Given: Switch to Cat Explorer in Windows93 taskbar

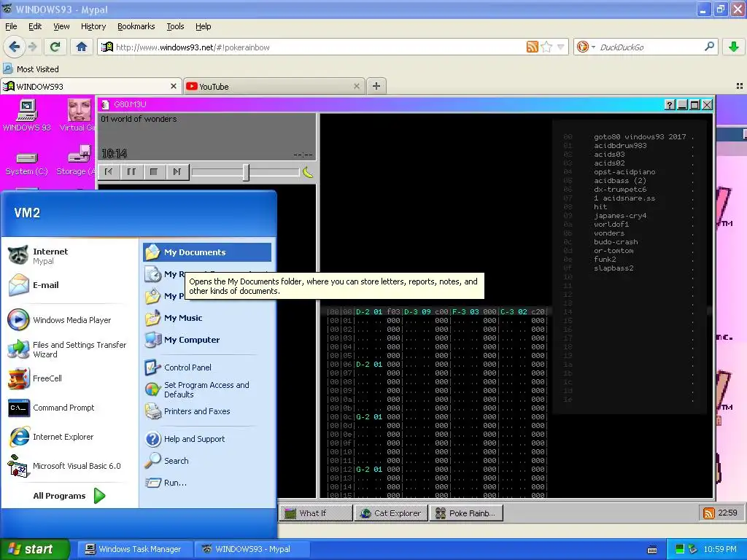Looking at the screenshot, I should tap(391, 513).
